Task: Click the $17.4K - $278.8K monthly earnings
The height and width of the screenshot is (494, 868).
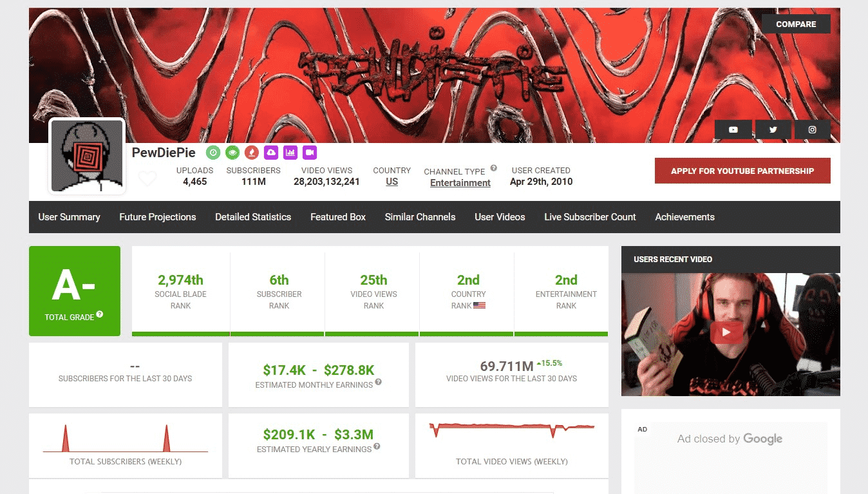Action: (x=319, y=370)
